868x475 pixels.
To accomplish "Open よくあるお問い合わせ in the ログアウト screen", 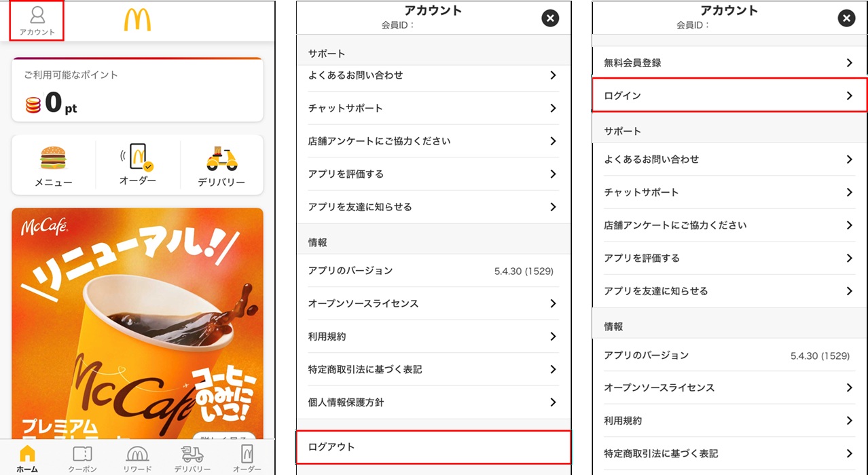I will (x=433, y=75).
